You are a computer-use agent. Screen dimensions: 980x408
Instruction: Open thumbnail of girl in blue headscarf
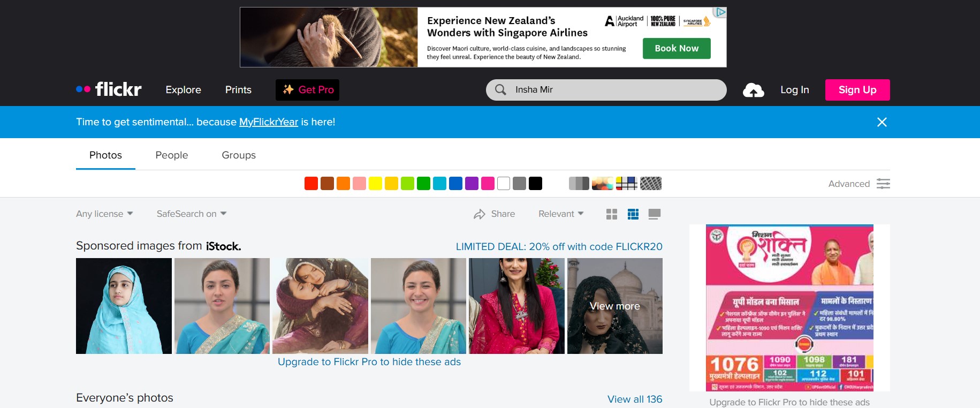(x=124, y=306)
